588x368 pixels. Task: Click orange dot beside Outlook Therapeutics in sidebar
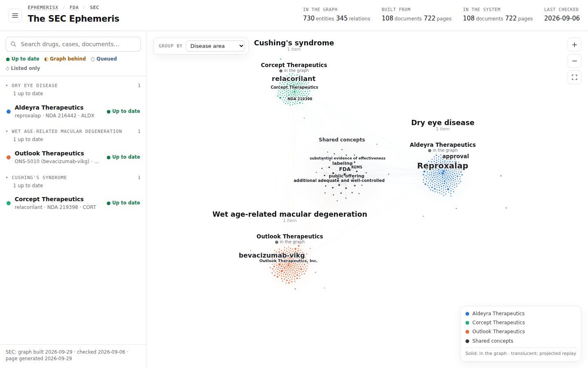click(9, 157)
